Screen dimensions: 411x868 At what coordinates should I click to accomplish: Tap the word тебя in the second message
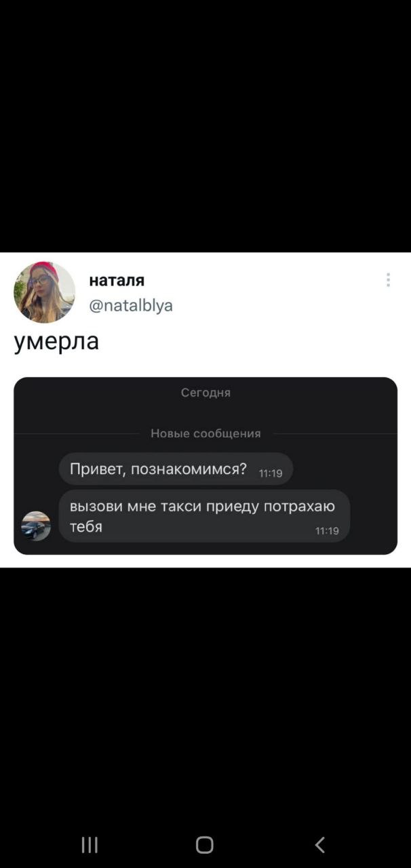point(86,526)
